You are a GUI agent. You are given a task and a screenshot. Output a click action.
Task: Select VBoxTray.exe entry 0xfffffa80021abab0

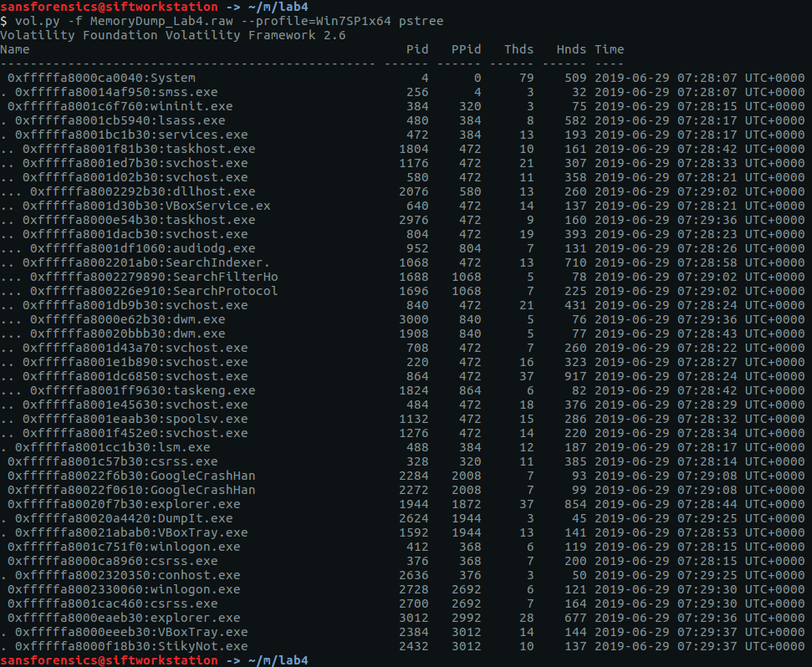coord(131,533)
